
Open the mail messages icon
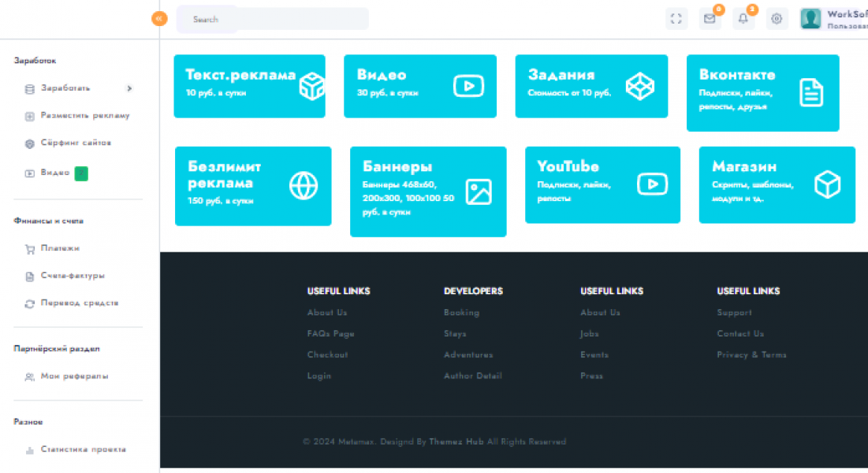click(x=710, y=19)
